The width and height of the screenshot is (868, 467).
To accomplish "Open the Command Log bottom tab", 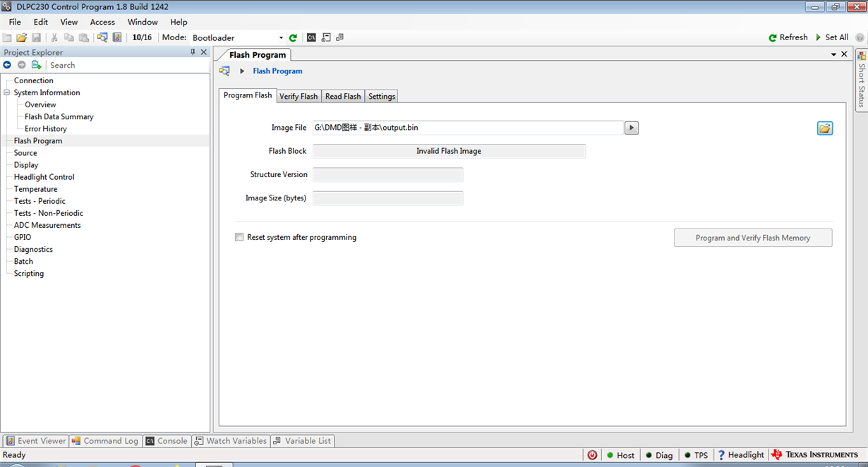I will [104, 441].
